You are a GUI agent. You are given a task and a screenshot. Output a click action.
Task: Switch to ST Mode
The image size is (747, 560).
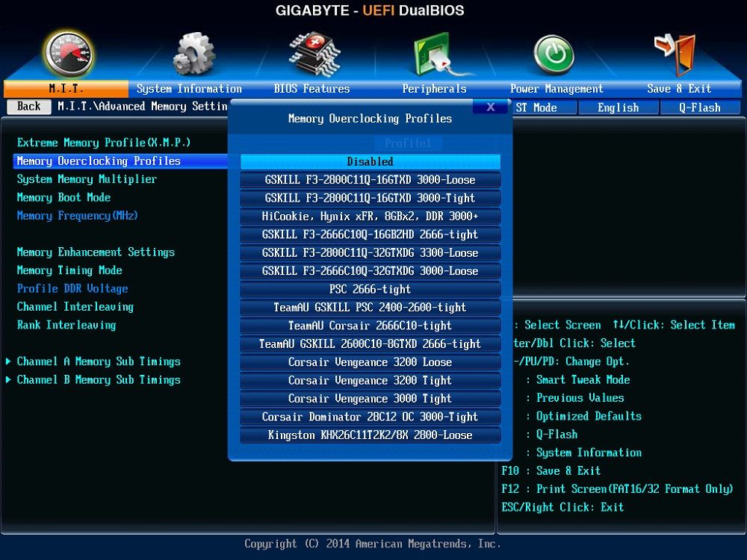[x=544, y=108]
